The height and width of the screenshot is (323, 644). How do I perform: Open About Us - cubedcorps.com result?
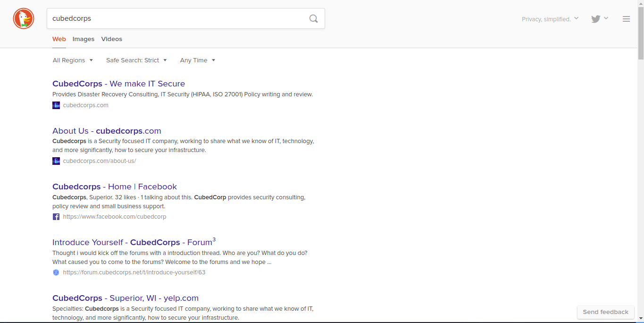[107, 131]
